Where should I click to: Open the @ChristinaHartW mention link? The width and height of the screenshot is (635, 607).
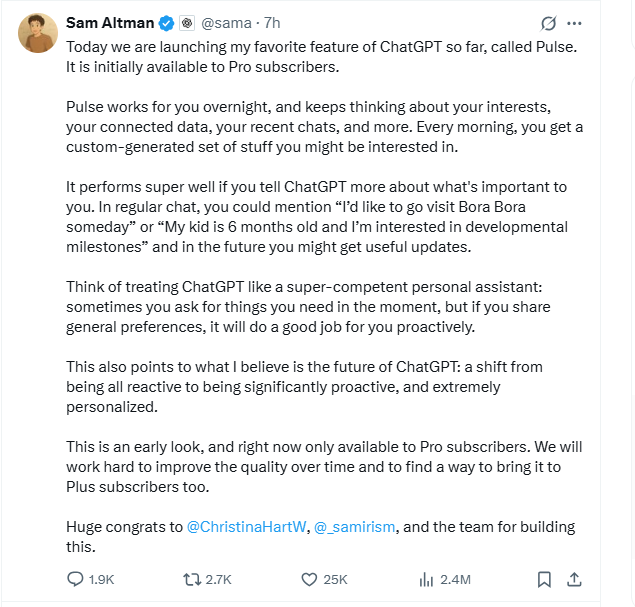[x=246, y=527]
